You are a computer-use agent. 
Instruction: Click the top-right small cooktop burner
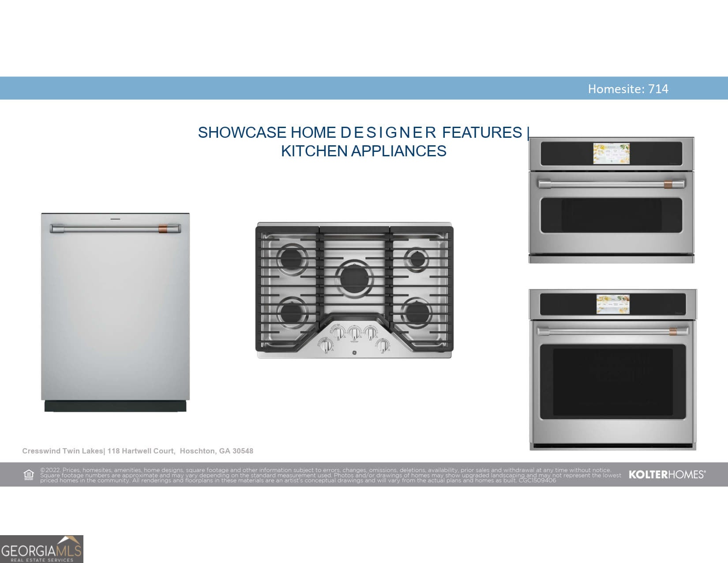point(417,259)
